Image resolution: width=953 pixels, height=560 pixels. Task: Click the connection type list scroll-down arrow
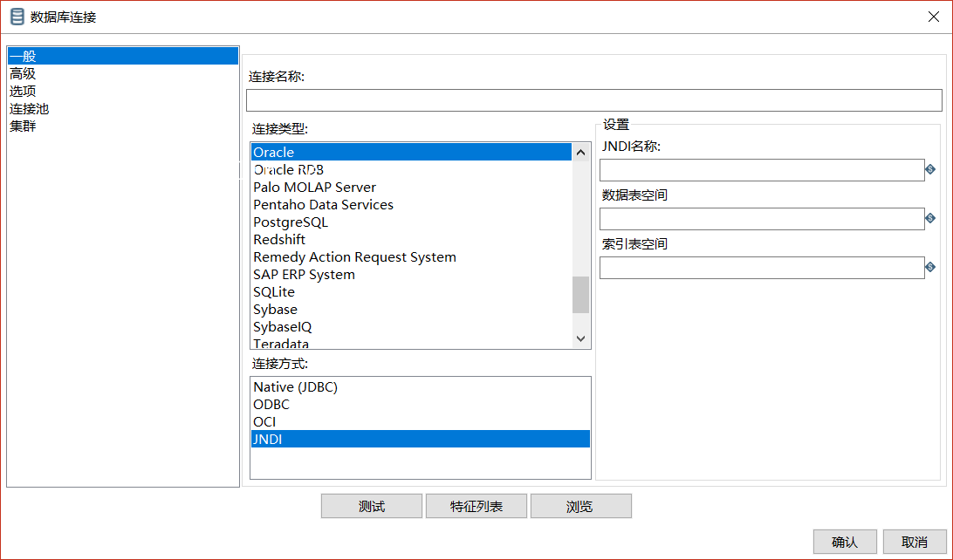coord(581,339)
